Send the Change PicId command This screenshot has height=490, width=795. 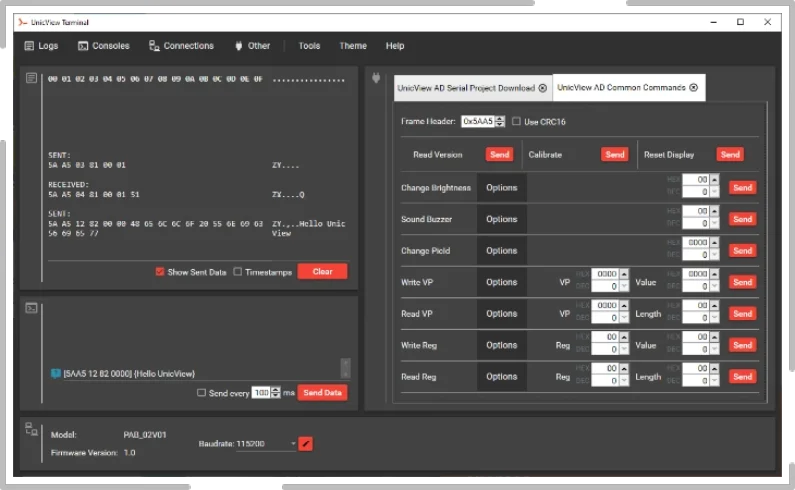click(x=742, y=251)
